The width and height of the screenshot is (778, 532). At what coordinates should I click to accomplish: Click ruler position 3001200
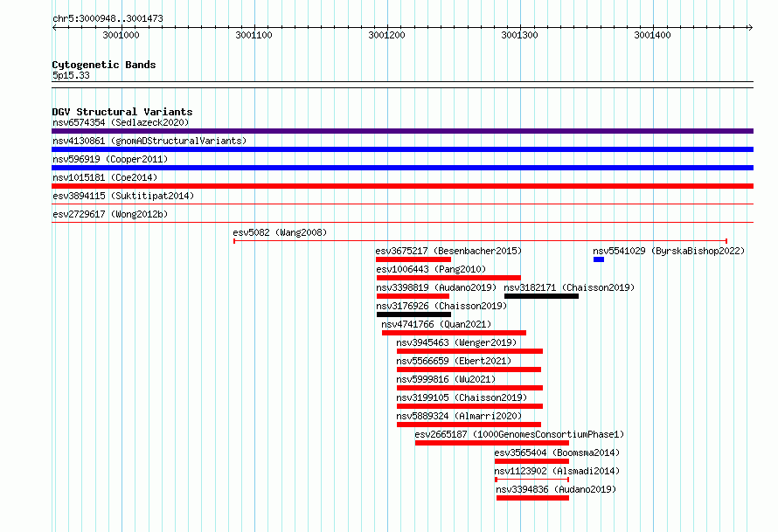click(387, 35)
